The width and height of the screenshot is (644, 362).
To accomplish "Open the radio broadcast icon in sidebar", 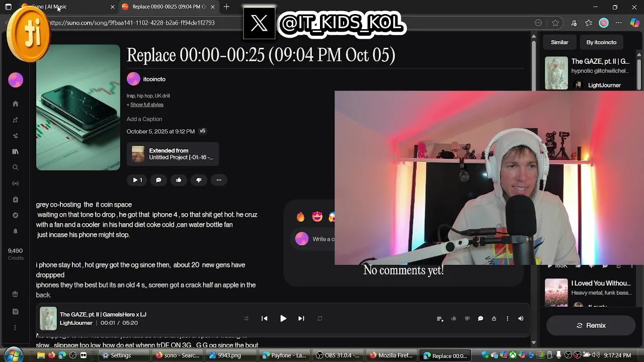I will click(x=16, y=184).
